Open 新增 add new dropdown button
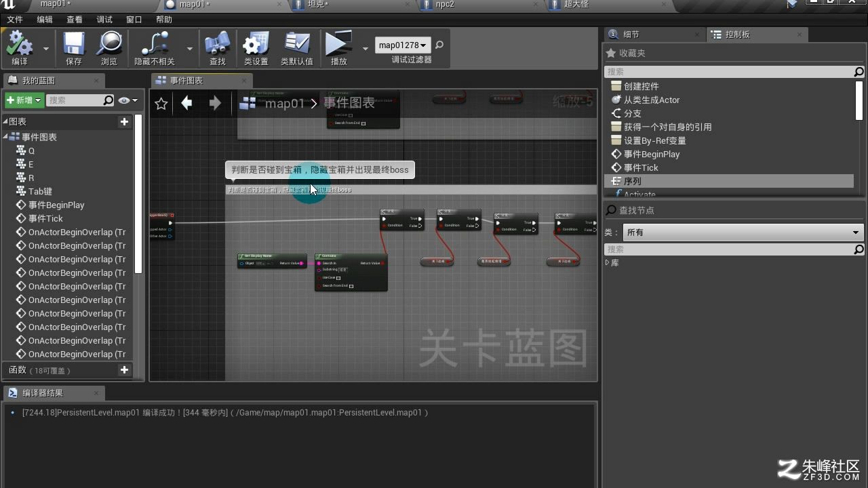Image resolution: width=868 pixels, height=488 pixels. [x=24, y=100]
